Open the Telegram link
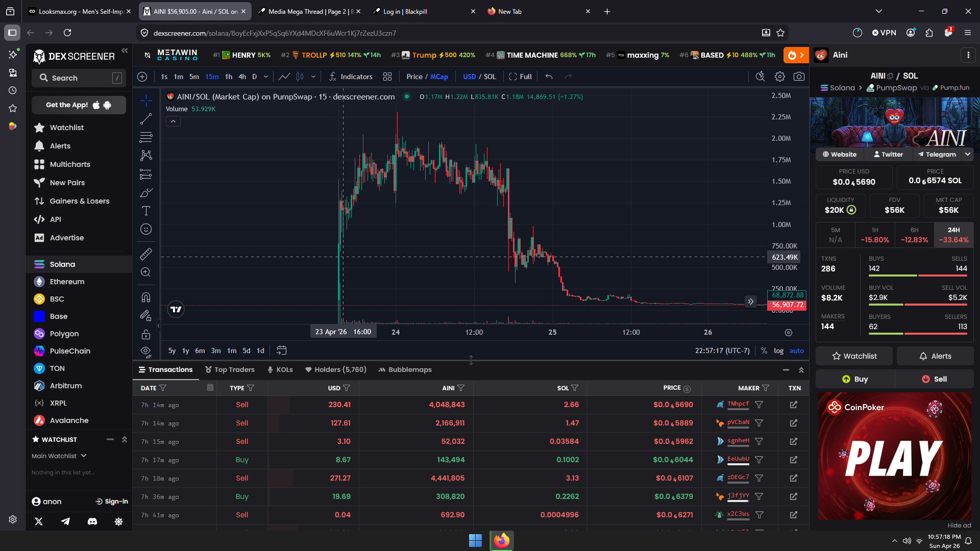This screenshot has height=551, width=980. pyautogui.click(x=937, y=154)
